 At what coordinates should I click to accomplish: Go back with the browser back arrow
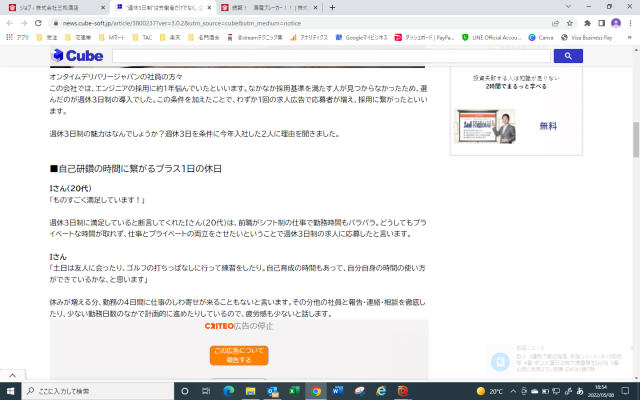[x=10, y=23]
